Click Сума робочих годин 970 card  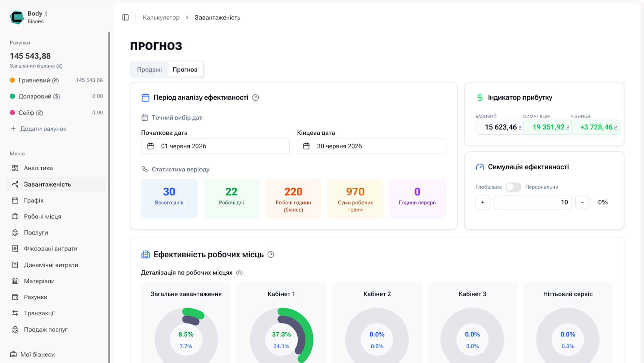click(x=355, y=199)
